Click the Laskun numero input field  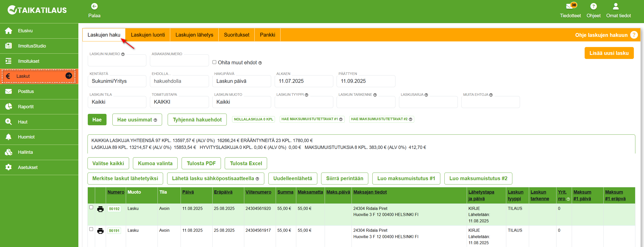click(117, 61)
